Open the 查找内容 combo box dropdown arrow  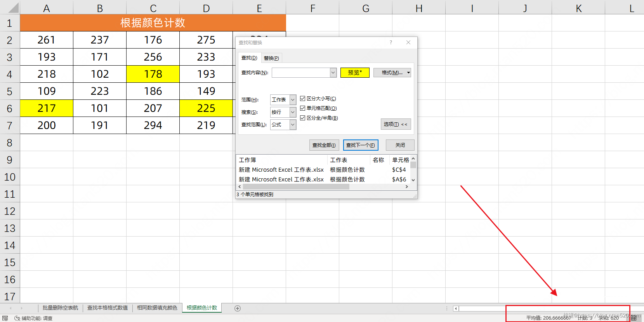333,73
